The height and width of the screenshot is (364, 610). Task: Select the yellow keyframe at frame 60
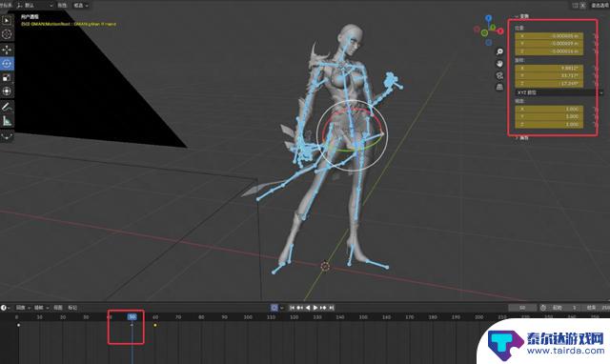(155, 325)
